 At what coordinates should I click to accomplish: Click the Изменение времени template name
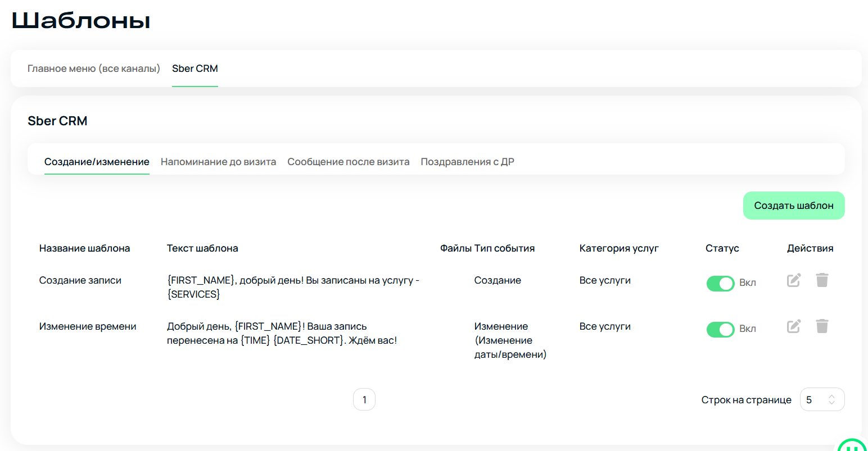click(x=88, y=326)
